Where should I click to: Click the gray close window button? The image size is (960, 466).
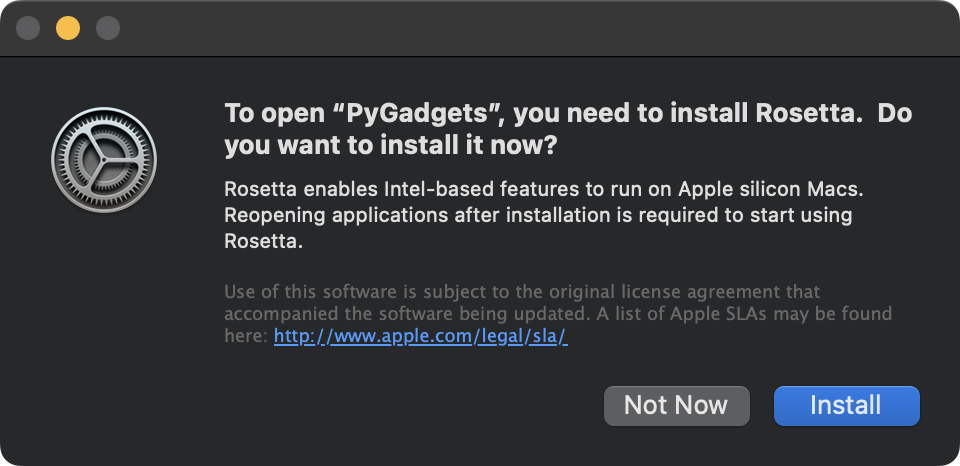(x=28, y=28)
